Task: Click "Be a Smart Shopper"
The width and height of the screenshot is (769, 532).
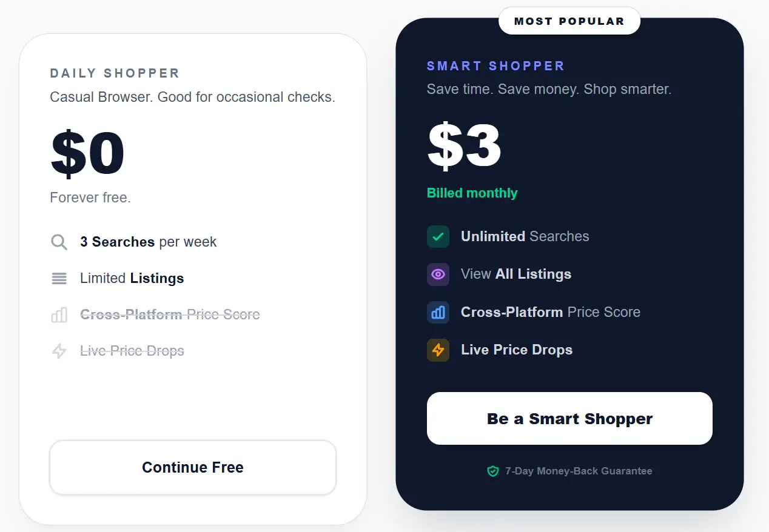Action: tap(569, 418)
